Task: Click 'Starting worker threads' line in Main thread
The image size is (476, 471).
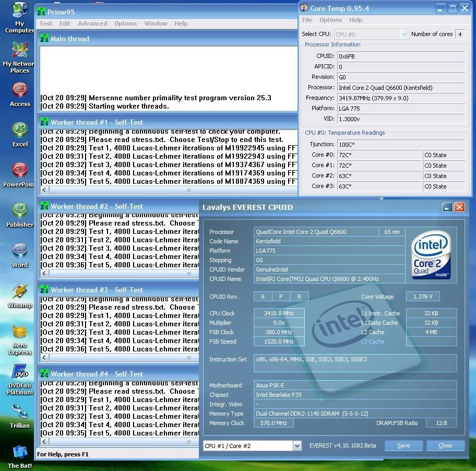Action: tap(105, 106)
